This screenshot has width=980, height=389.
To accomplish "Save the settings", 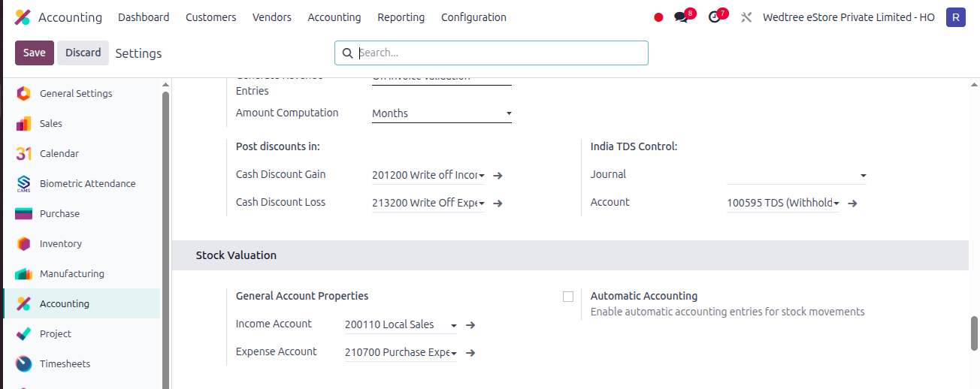I will pyautogui.click(x=35, y=53).
